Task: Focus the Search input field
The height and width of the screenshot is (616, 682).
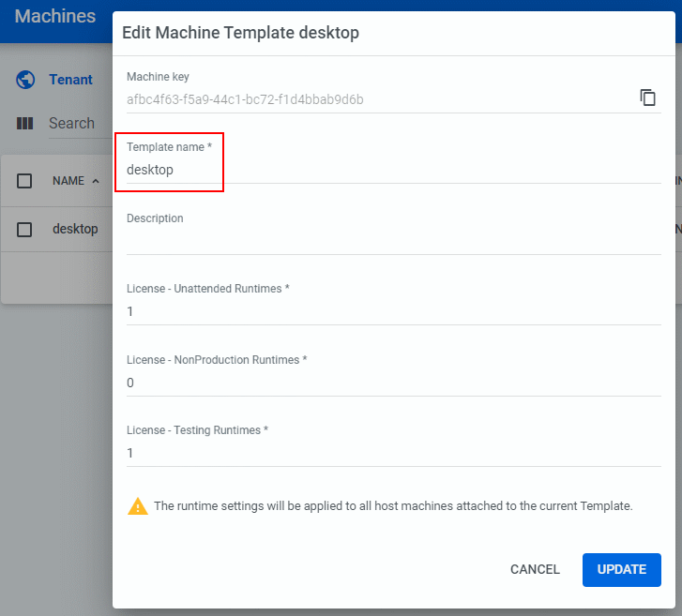Action: [x=73, y=124]
